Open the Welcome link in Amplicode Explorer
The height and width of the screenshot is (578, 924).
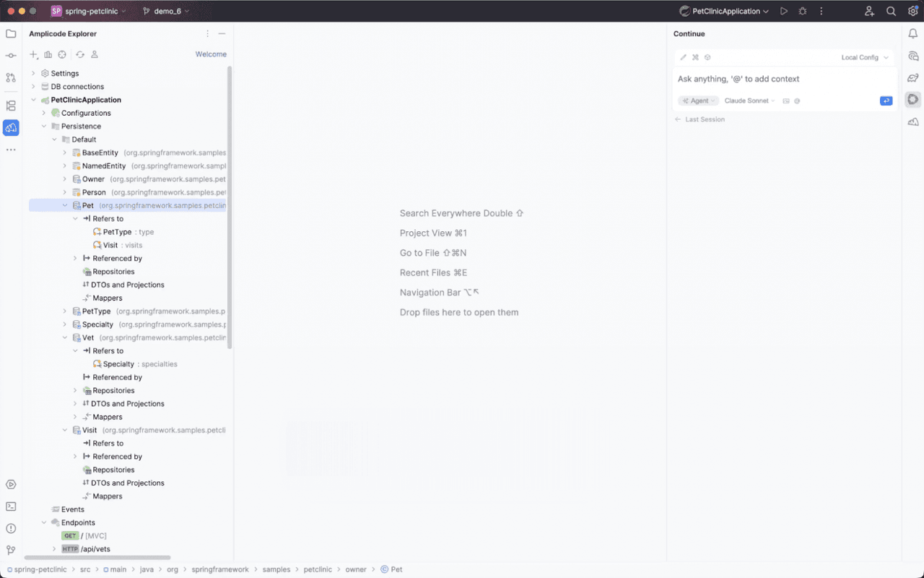tap(211, 54)
